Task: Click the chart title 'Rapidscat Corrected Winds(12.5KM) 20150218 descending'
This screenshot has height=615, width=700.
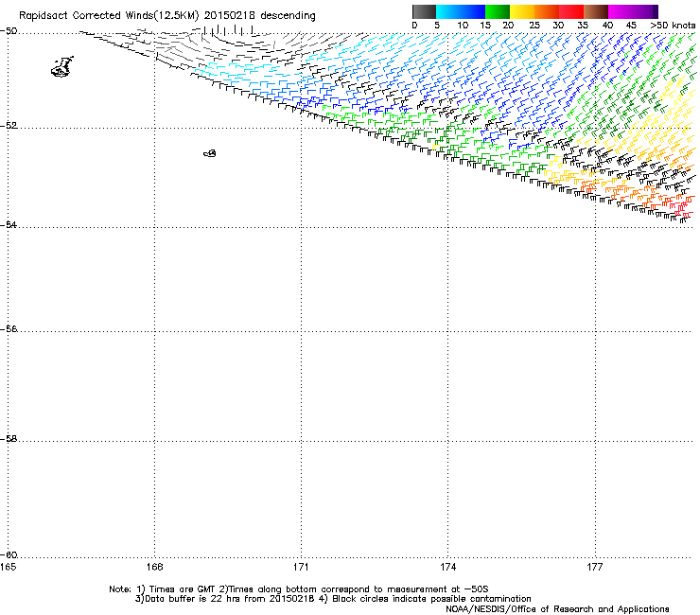Action: tap(167, 15)
